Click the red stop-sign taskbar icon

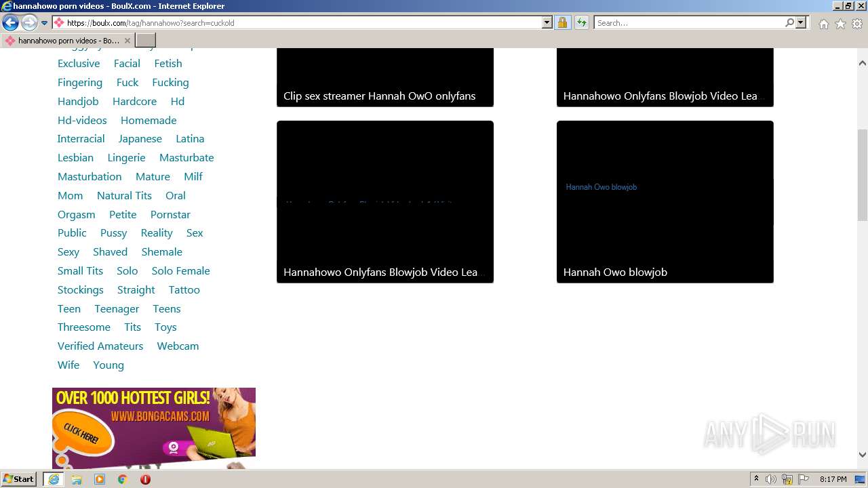[x=145, y=479]
